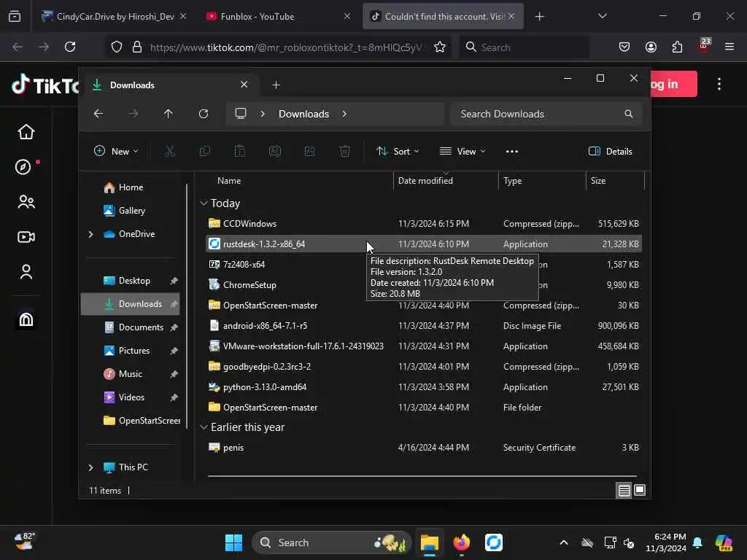Image resolution: width=747 pixels, height=560 pixels.
Task: Go up one folder level
Action: [169, 114]
